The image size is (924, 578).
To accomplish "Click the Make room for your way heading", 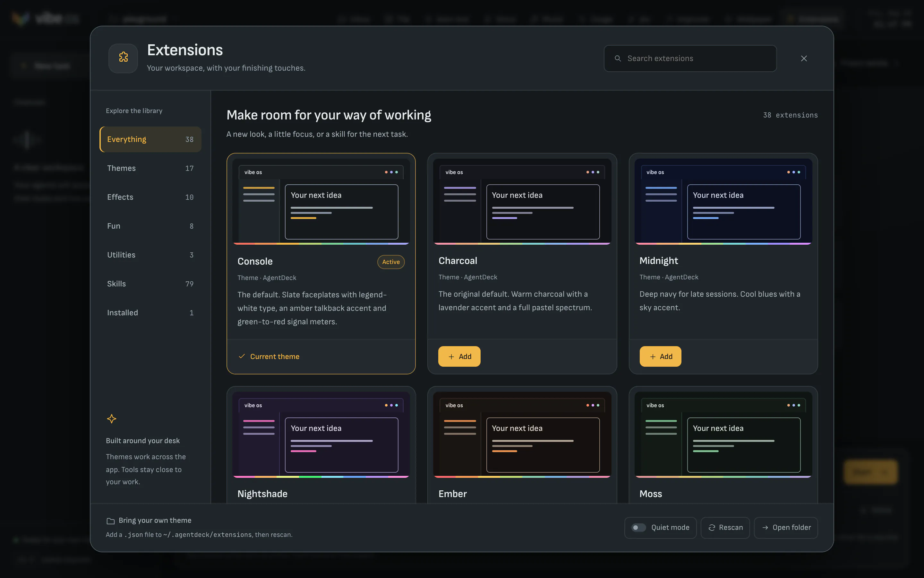I will click(328, 115).
